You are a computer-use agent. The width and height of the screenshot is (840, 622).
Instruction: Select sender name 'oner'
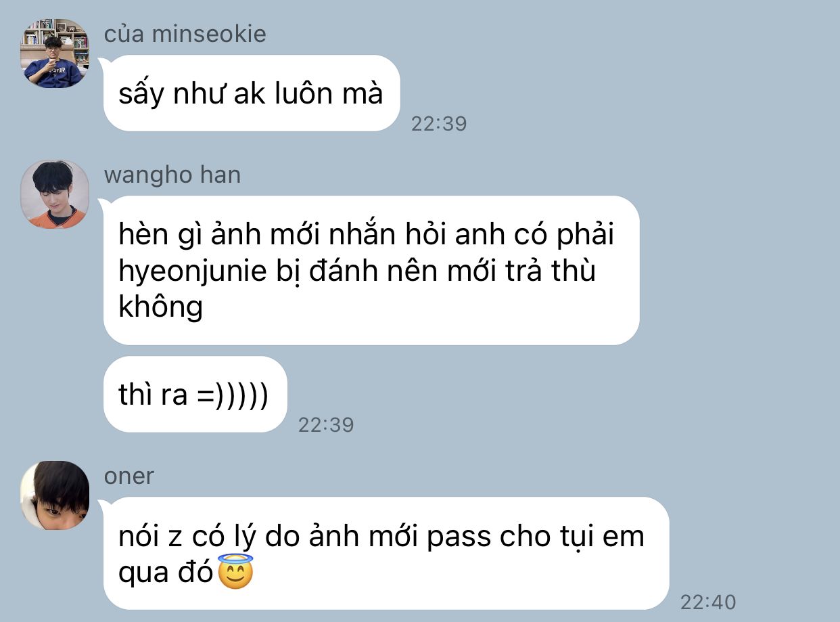(129, 476)
